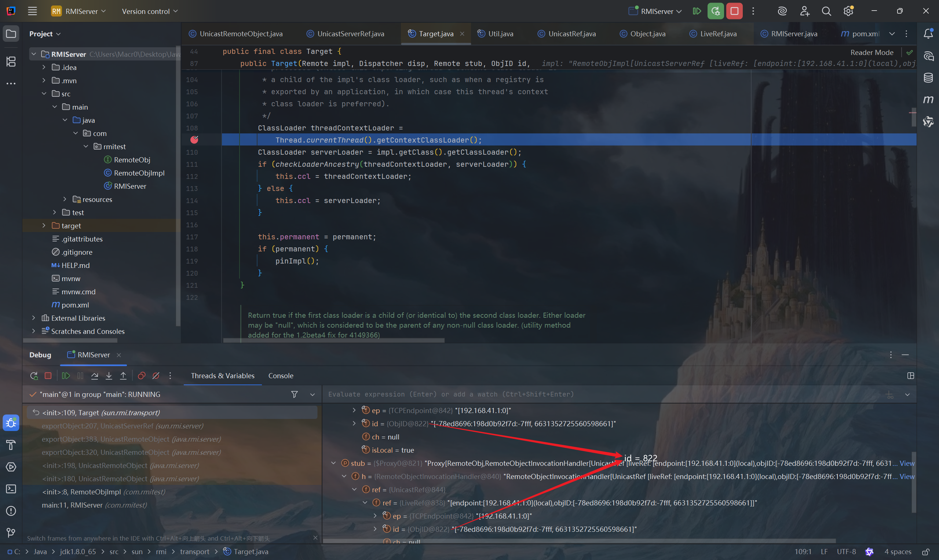Switch to UnicastServerRef.java tab
939x560 pixels.
click(346, 34)
